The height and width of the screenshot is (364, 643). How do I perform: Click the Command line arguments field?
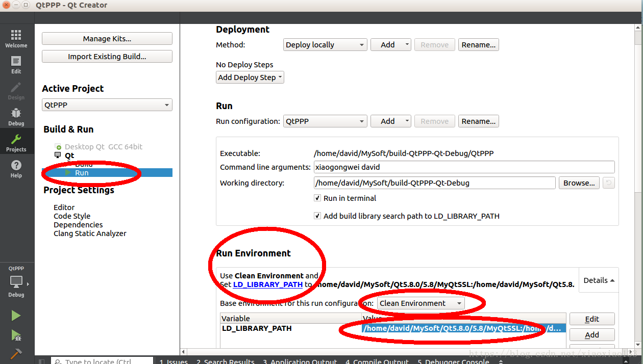pyautogui.click(x=464, y=167)
